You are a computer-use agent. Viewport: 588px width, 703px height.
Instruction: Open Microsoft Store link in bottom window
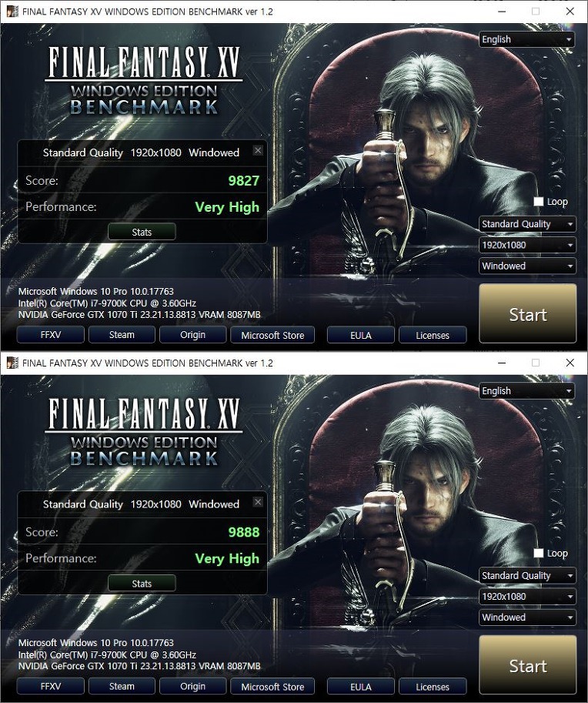click(x=272, y=687)
